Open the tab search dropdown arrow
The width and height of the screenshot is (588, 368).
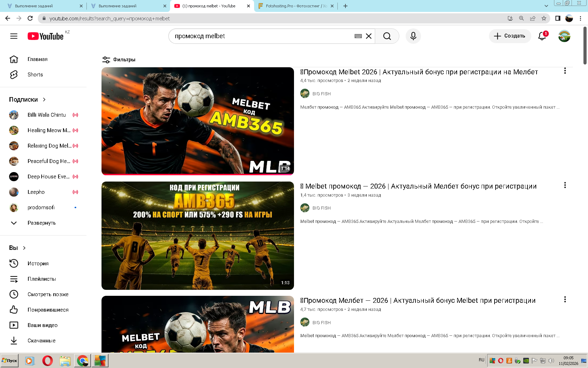(x=546, y=6)
